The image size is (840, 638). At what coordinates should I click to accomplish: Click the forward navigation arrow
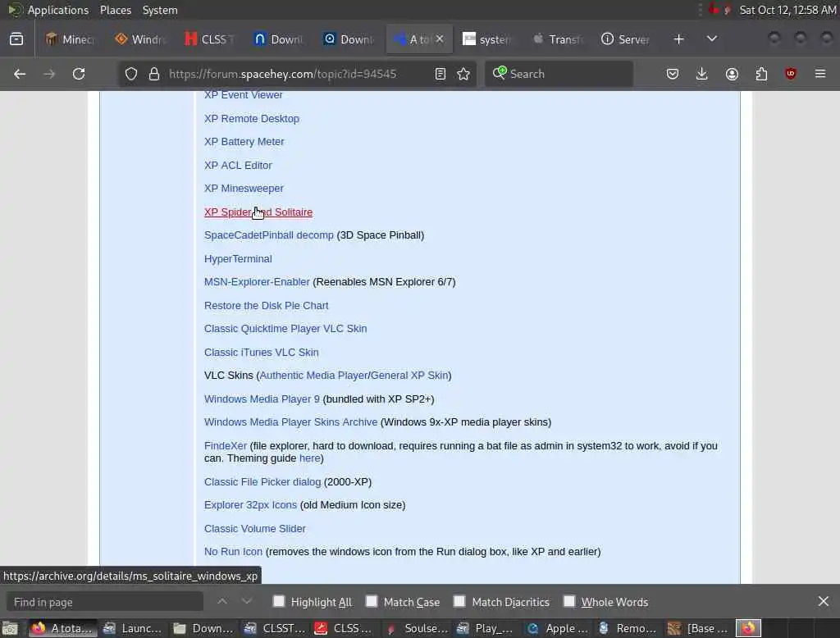pos(49,74)
